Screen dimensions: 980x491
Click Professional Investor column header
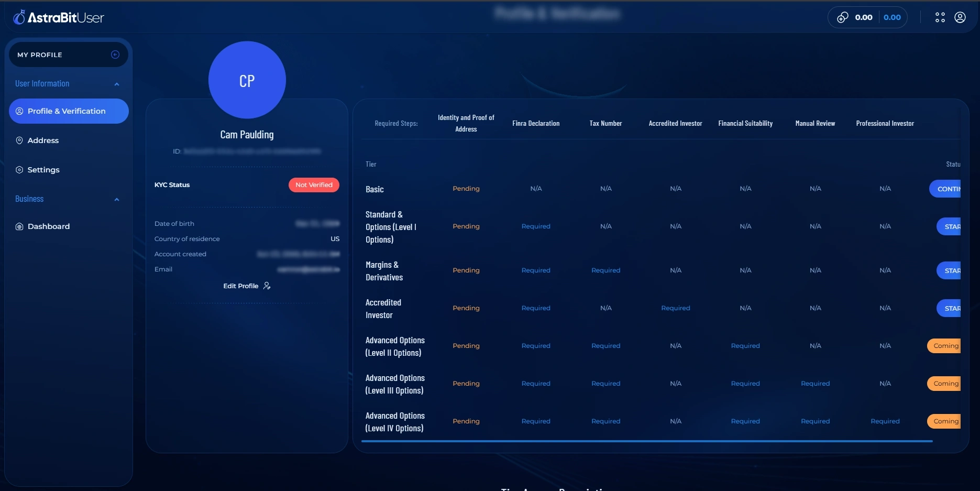click(885, 123)
